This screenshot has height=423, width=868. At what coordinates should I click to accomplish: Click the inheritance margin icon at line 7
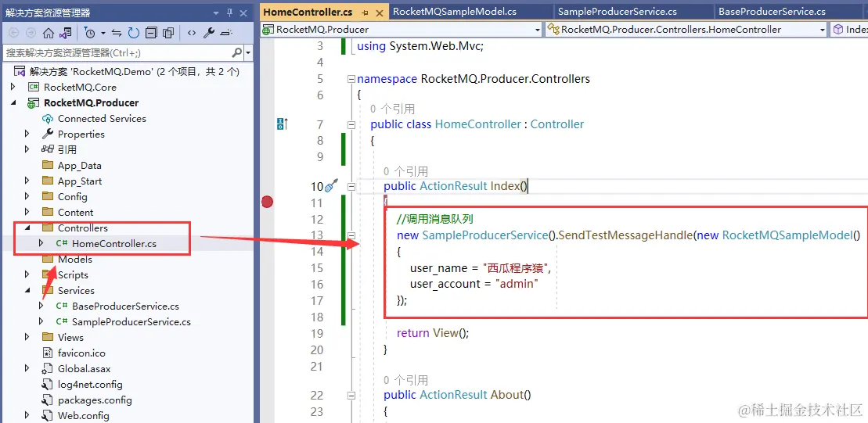coord(281,124)
